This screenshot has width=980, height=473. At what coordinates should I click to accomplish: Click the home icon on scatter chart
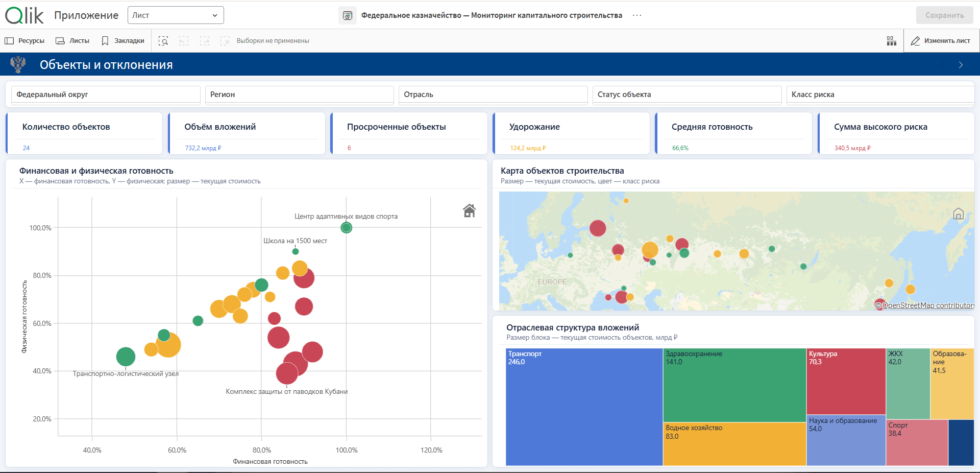click(x=469, y=210)
